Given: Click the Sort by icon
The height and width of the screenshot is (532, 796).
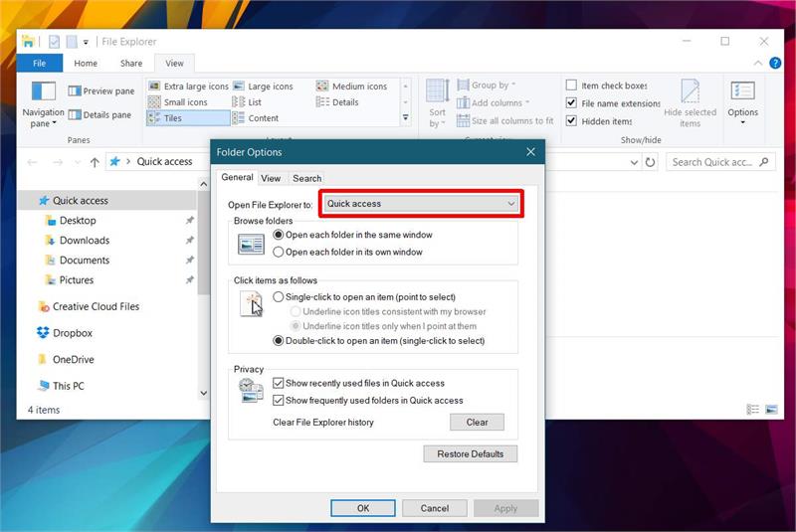Looking at the screenshot, I should pyautogui.click(x=437, y=92).
